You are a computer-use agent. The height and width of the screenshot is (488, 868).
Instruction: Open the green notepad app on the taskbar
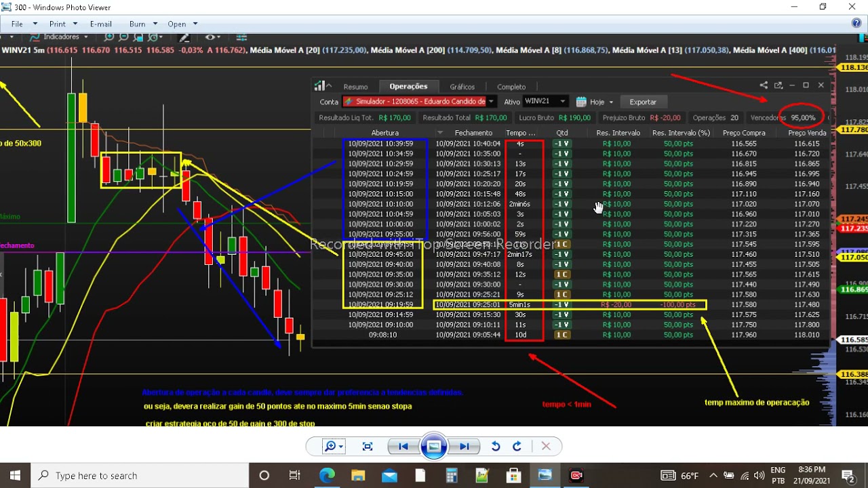tap(483, 475)
